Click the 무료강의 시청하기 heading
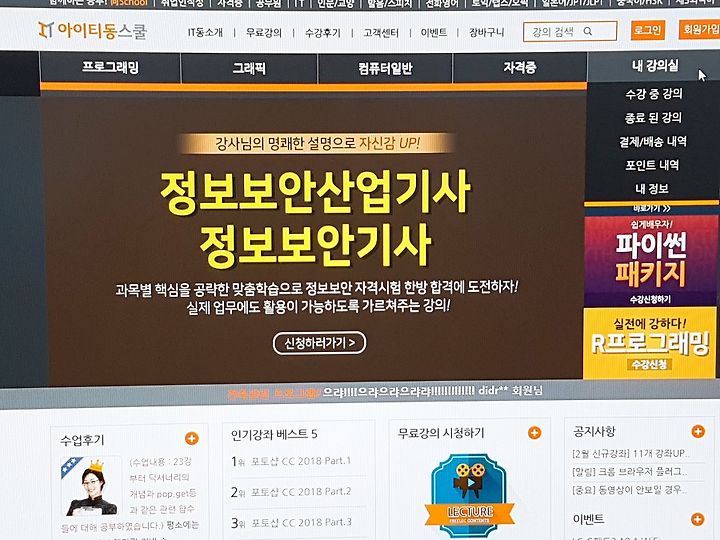Screen dimensions: 720x540 coord(441,433)
